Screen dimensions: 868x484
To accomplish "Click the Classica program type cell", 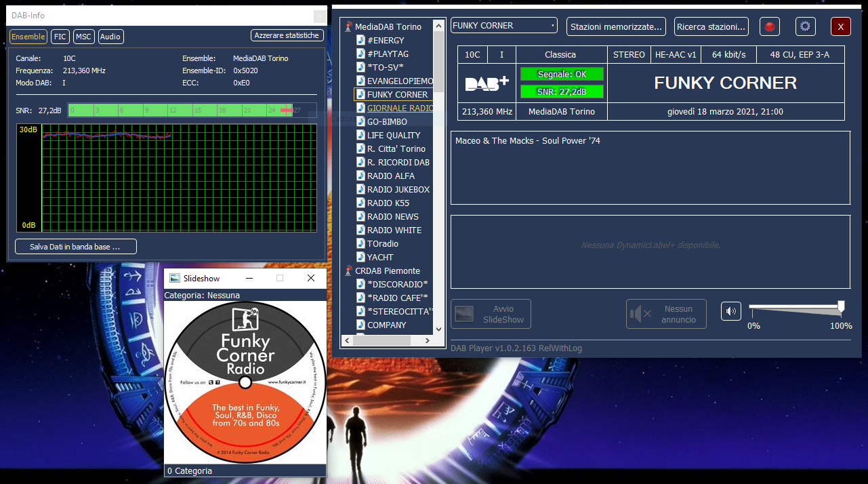I will 560,54.
